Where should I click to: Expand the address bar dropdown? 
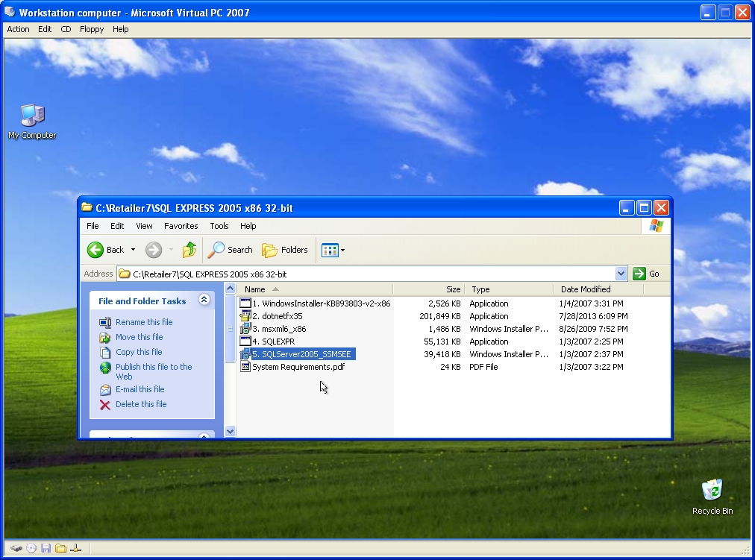(621, 274)
